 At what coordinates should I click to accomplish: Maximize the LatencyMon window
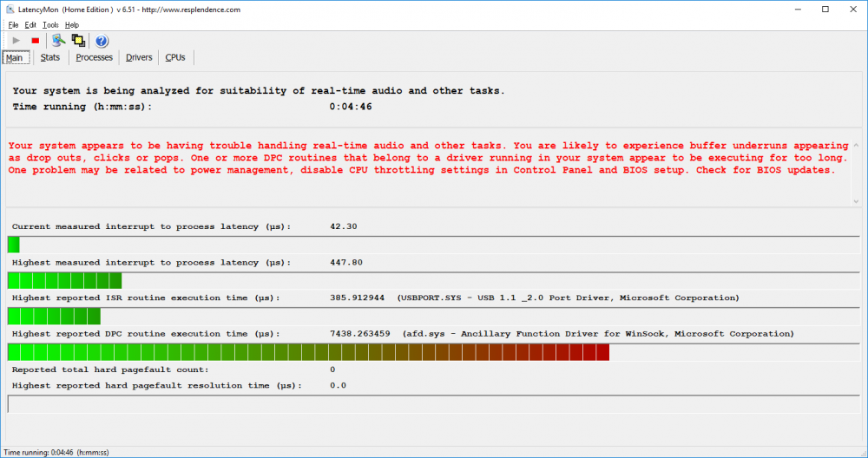pyautogui.click(x=825, y=10)
